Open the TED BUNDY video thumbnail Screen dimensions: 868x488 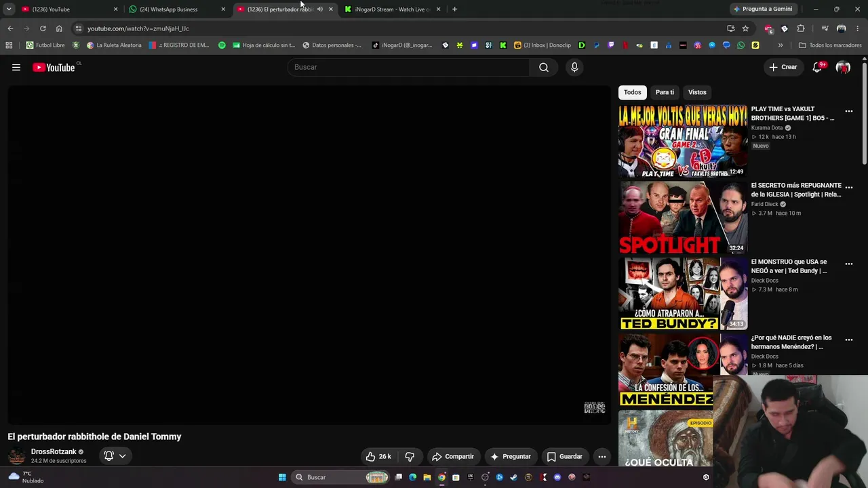coord(683,293)
